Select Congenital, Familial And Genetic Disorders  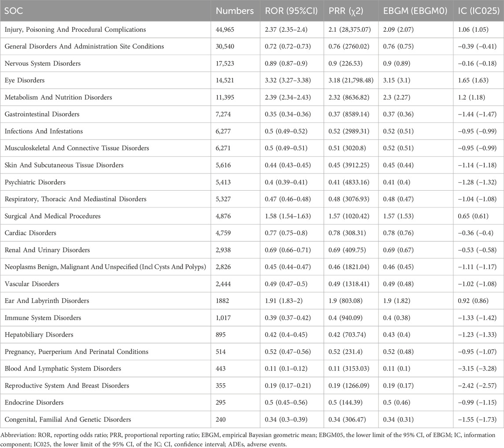[68, 419]
